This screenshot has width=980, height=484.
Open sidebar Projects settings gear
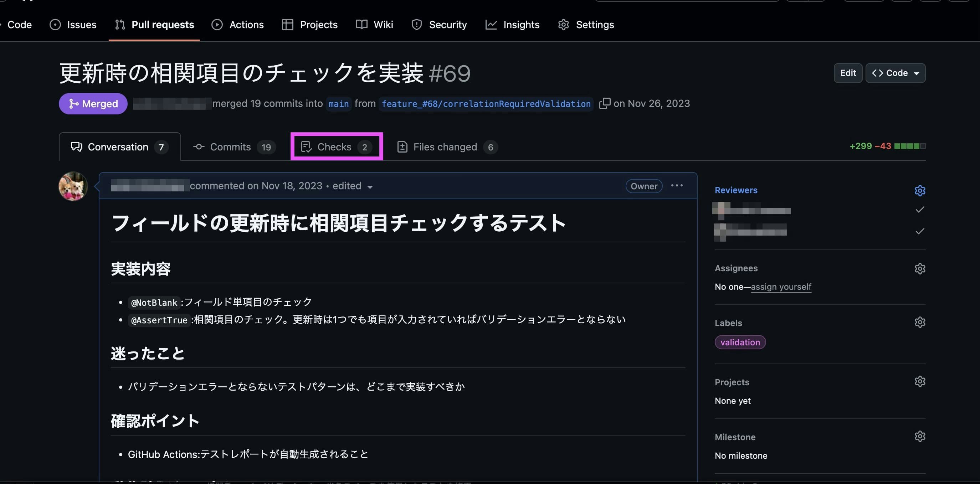[x=920, y=381]
